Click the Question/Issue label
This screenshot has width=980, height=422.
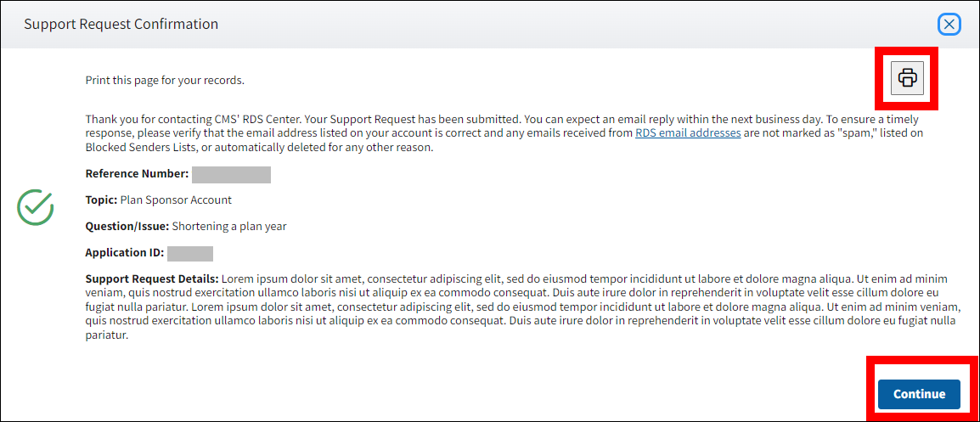pos(127,227)
